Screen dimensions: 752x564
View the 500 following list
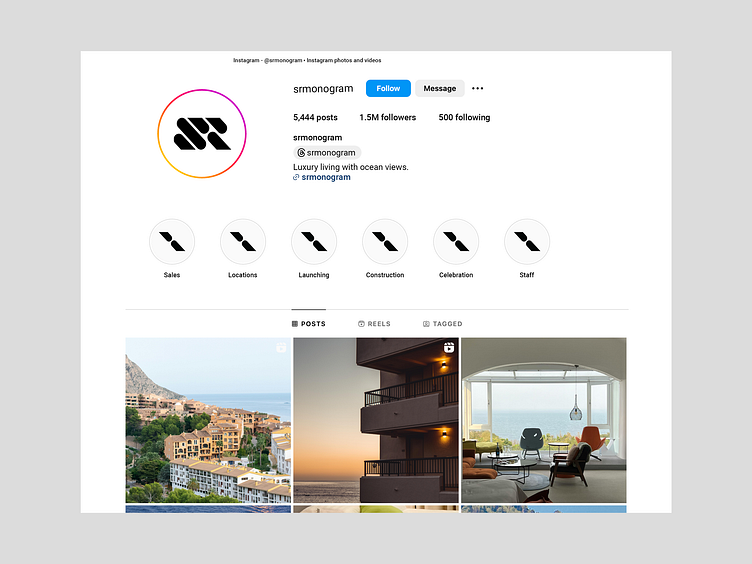click(464, 118)
